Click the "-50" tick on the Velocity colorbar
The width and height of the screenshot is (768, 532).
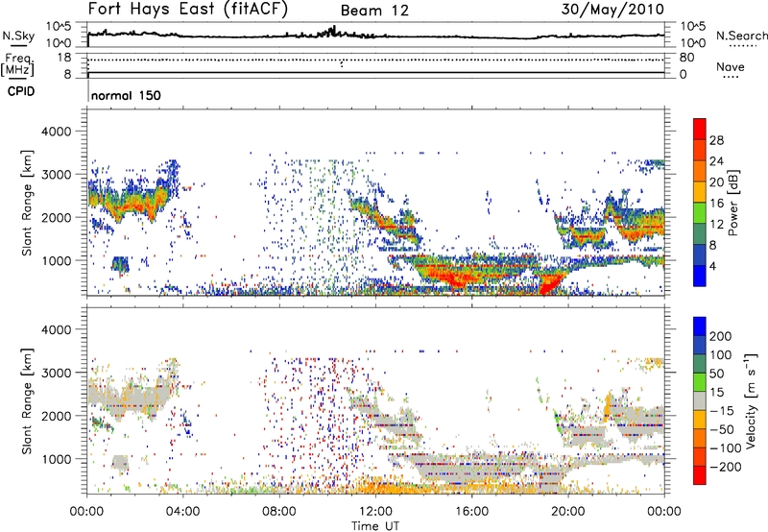point(721,429)
